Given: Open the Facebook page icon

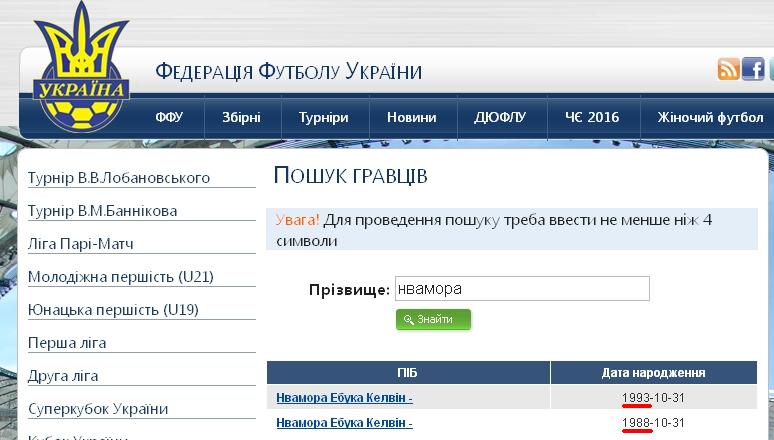Looking at the screenshot, I should tap(753, 69).
